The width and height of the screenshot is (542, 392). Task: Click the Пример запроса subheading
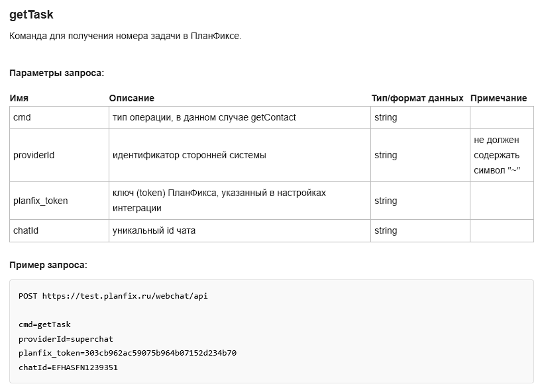[x=48, y=266]
